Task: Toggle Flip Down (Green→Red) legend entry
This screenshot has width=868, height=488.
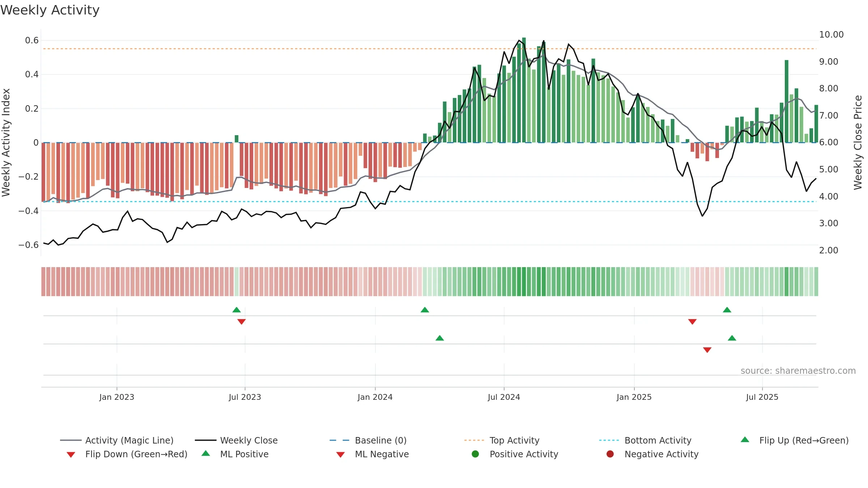Action: coord(127,454)
